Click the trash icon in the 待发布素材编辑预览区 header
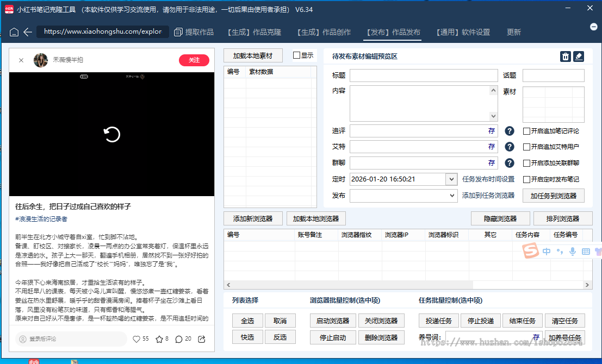Viewport: 602px width, 364px height. click(x=566, y=57)
